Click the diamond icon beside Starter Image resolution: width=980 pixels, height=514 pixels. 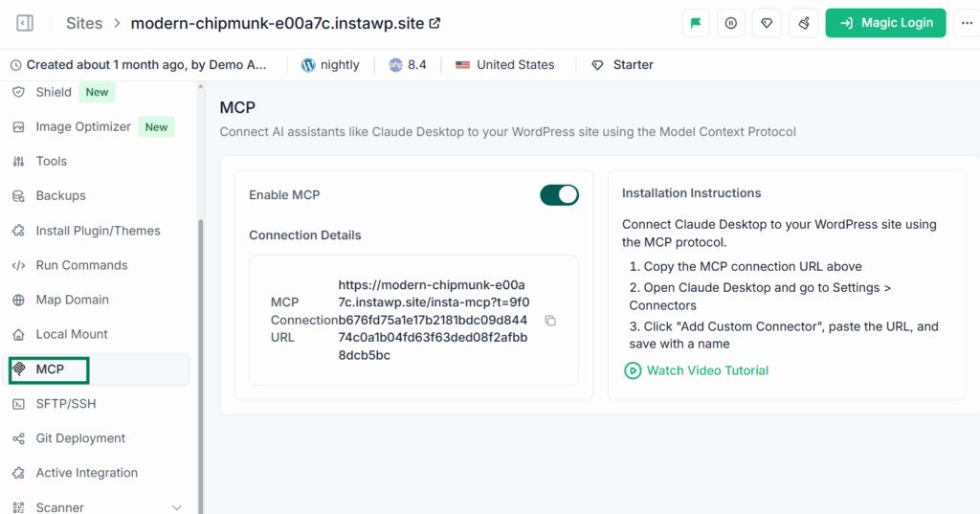coord(597,65)
